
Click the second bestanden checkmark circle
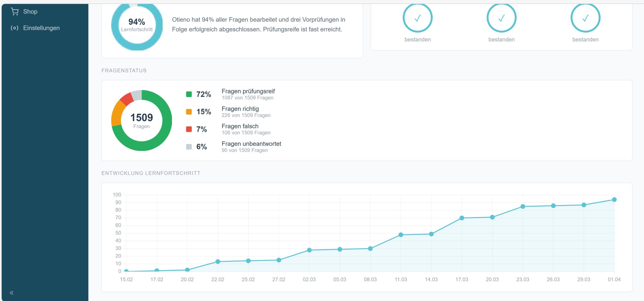(501, 18)
